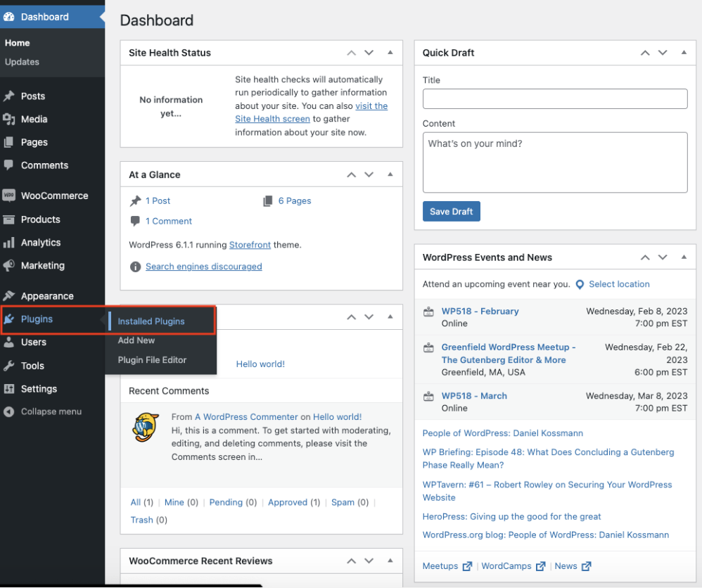Toggle the WooCommerce Recent Reviews panel
702x588 pixels.
pos(390,561)
